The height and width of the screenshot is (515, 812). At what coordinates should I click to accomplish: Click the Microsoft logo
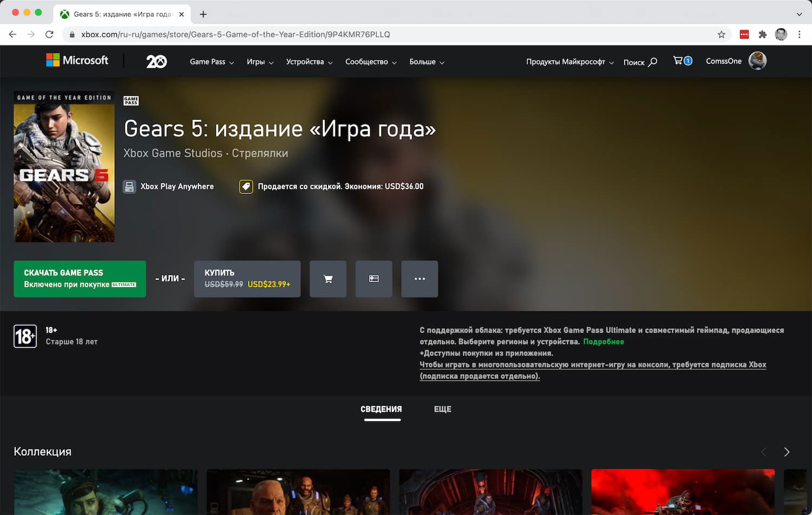[77, 61]
